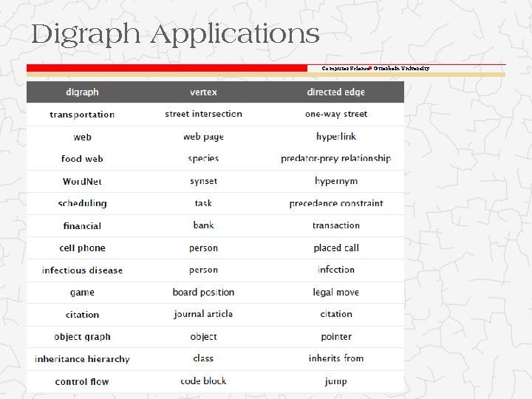
Task: Click the 'Computer Science Otterbein University' header text
Action: coord(375,68)
